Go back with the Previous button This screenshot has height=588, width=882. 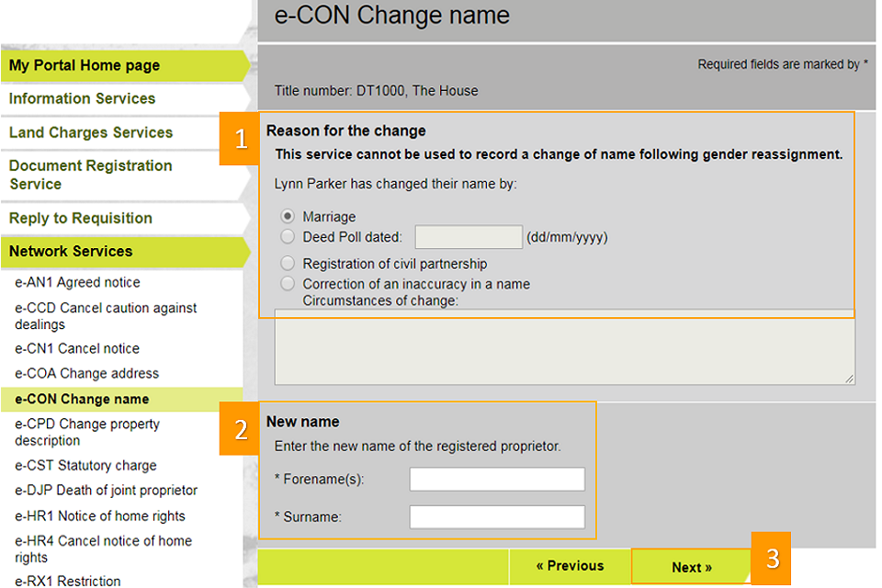(x=570, y=566)
